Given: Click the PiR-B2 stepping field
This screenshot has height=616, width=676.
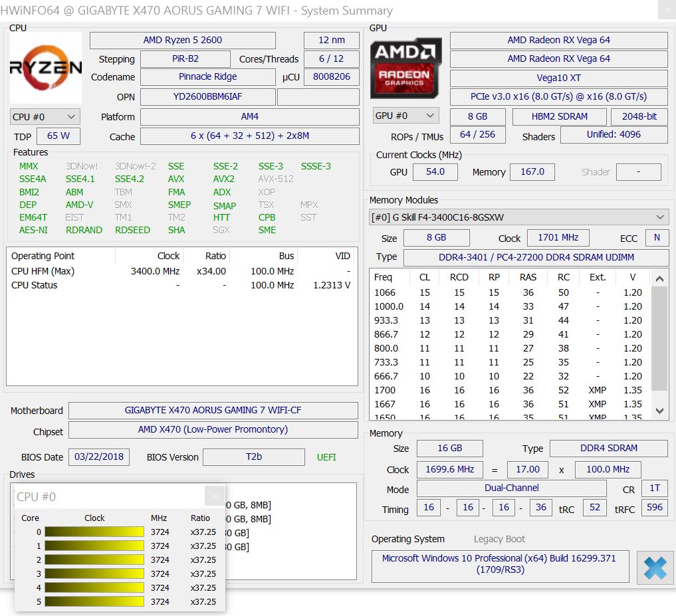Looking at the screenshot, I should pyautogui.click(x=185, y=58).
